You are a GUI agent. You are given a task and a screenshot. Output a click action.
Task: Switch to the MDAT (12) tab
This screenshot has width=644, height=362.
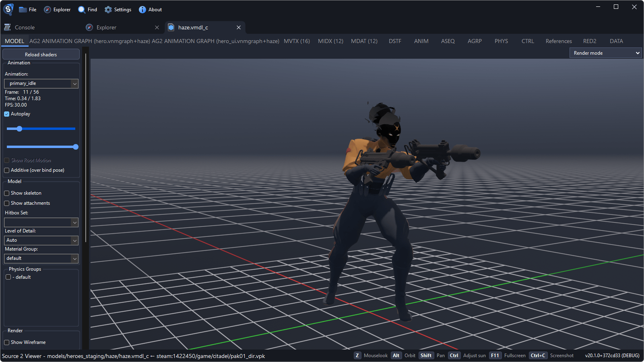tap(364, 41)
